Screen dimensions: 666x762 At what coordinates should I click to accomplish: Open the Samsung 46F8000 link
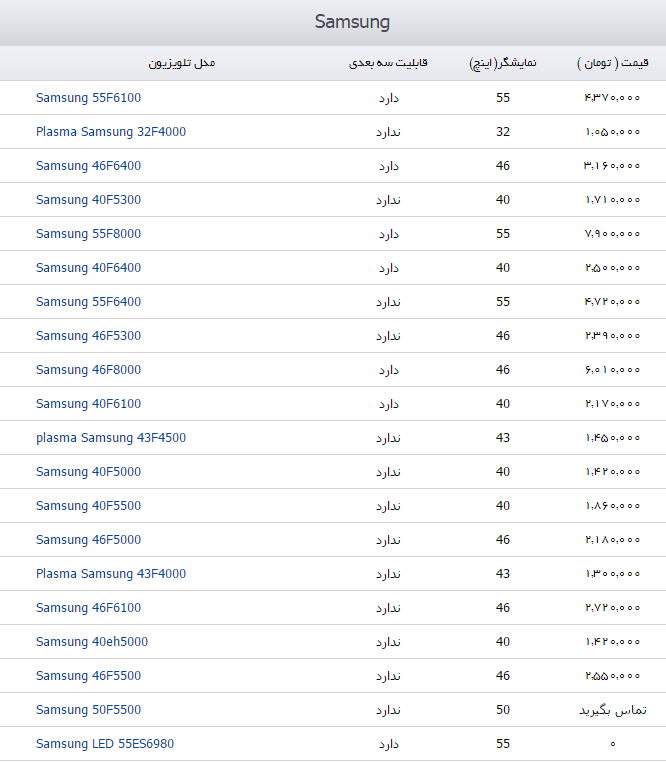click(x=88, y=370)
